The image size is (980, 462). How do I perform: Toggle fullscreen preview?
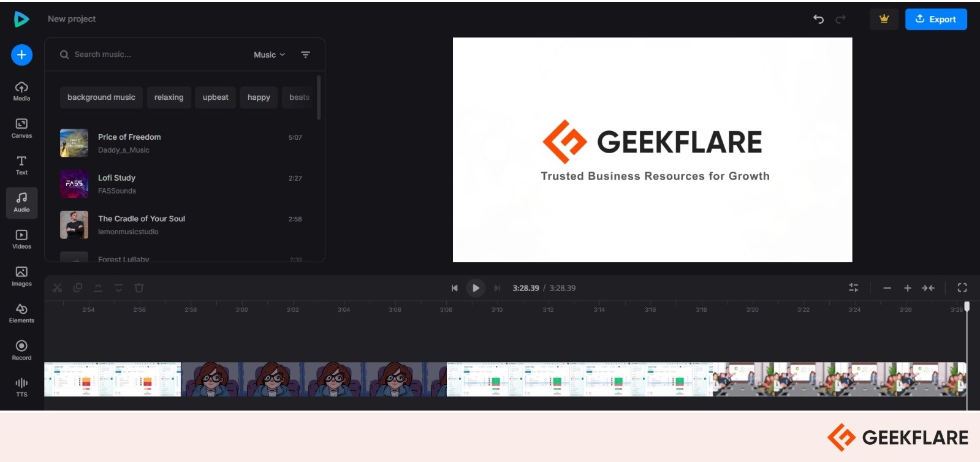(962, 288)
